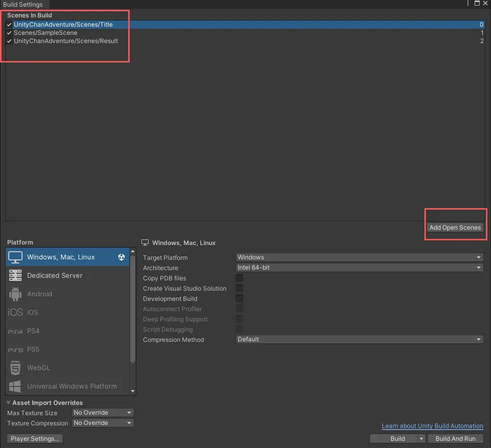Image resolution: width=491 pixels, height=448 pixels.
Task: Click the Universal Windows Platform icon
Action: pos(15,386)
